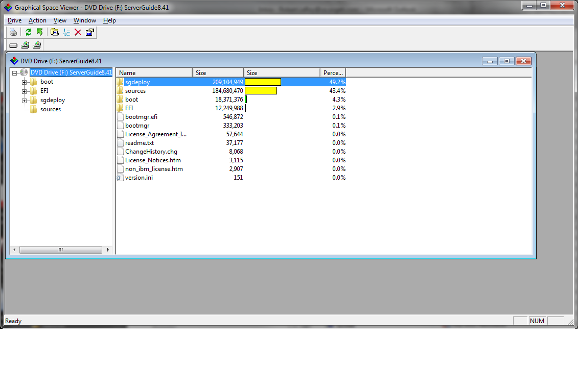The image size is (578, 392).
Task: Select the boot row in the file list
Action: click(x=231, y=100)
